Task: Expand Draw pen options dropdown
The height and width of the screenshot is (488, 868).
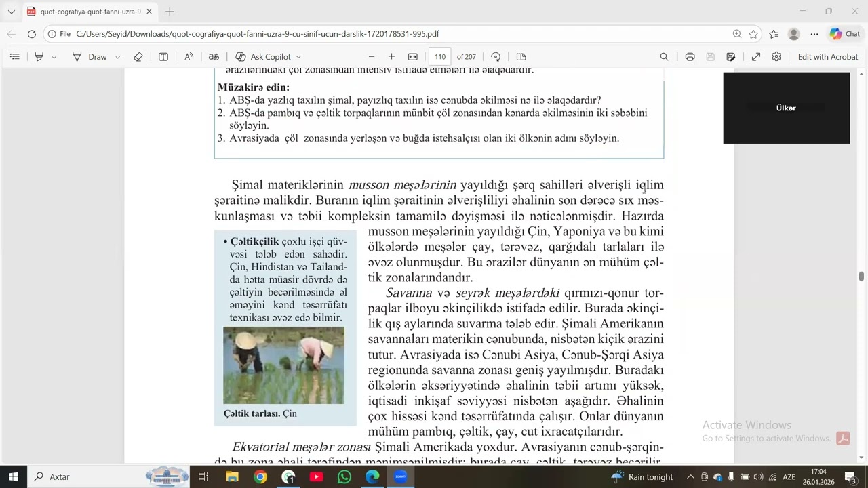Action: (x=117, y=57)
